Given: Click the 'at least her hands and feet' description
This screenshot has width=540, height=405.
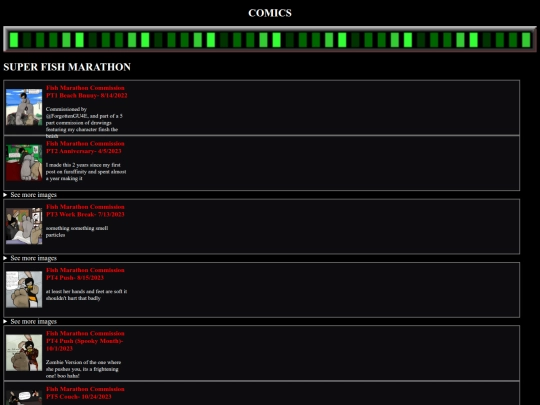Looking at the screenshot, I should tap(86, 295).
